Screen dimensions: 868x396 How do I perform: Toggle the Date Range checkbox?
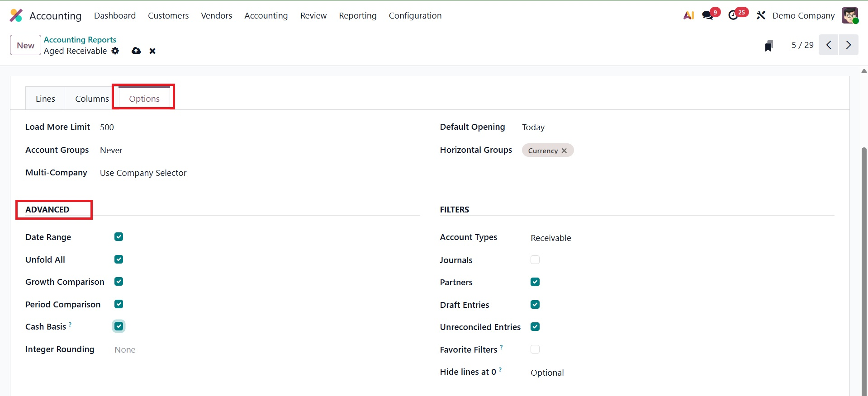coord(119,237)
